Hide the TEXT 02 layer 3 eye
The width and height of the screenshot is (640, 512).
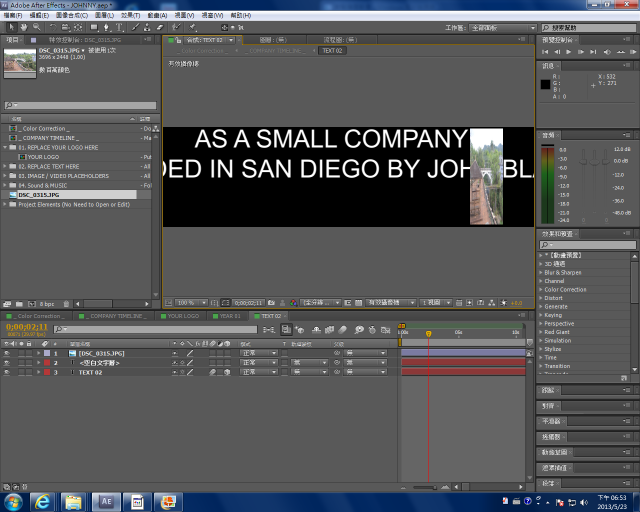pos(7,372)
